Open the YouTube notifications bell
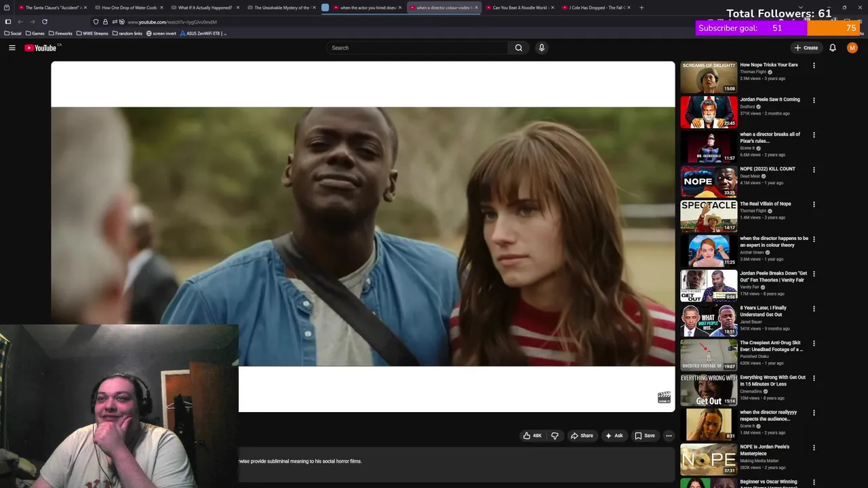 [833, 47]
